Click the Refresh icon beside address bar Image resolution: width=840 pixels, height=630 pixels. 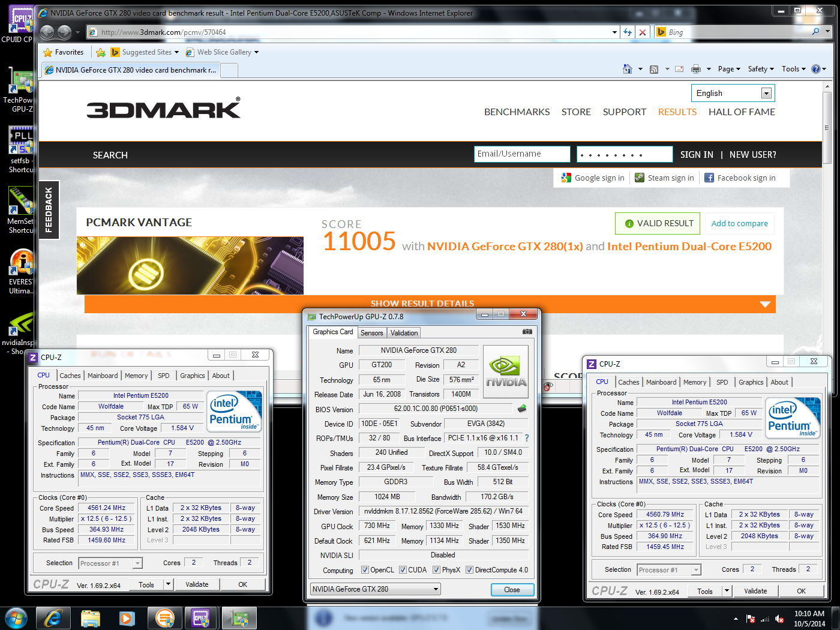pyautogui.click(x=628, y=32)
